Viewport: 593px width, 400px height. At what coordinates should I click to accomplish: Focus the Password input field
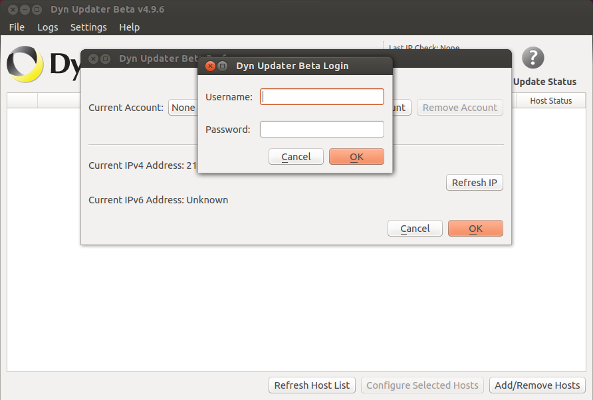[322, 129]
